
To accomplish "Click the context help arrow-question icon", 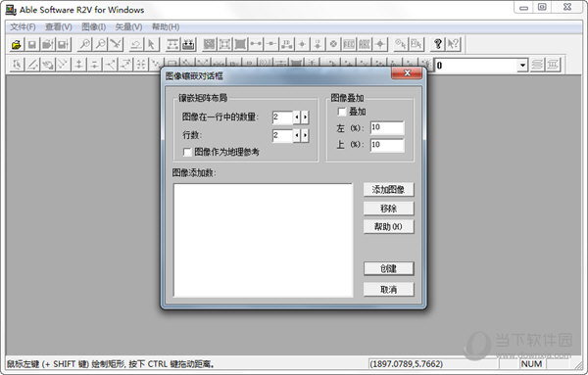I will (454, 45).
